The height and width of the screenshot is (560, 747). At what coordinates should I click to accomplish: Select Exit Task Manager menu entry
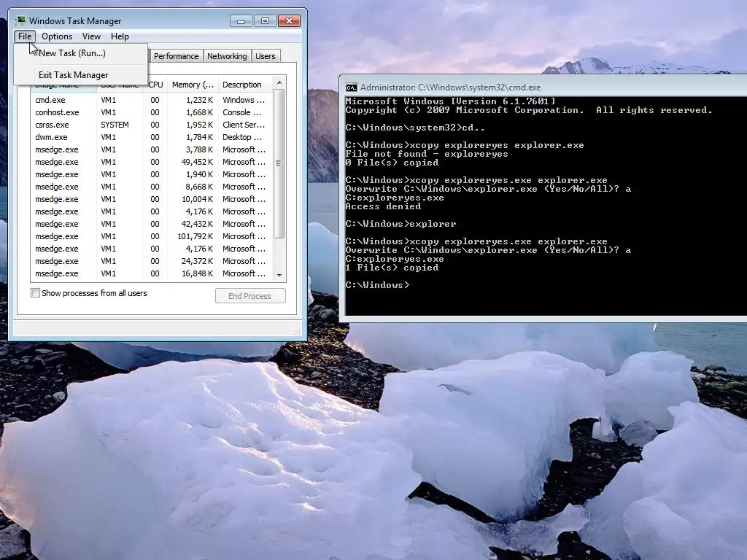[x=80, y=75]
